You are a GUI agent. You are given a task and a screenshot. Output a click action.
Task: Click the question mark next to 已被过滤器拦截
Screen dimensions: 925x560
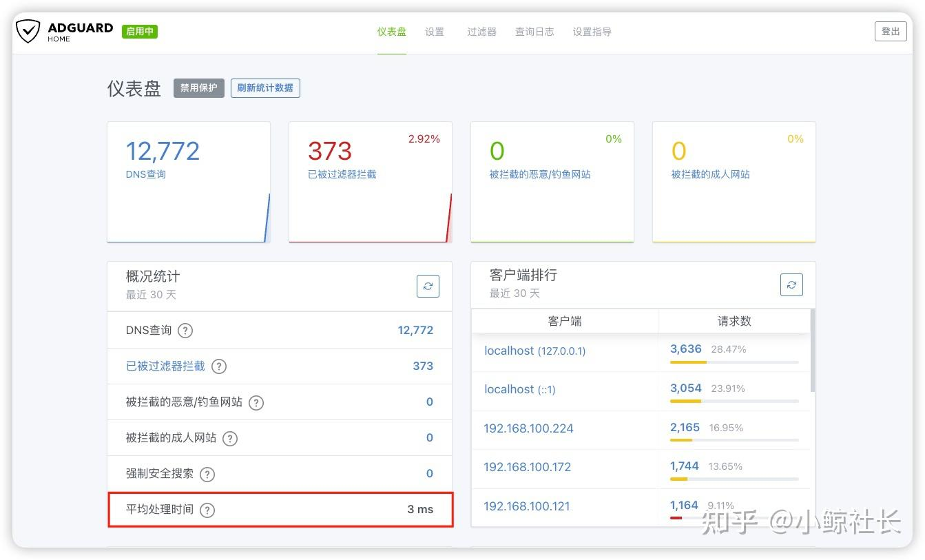click(218, 366)
